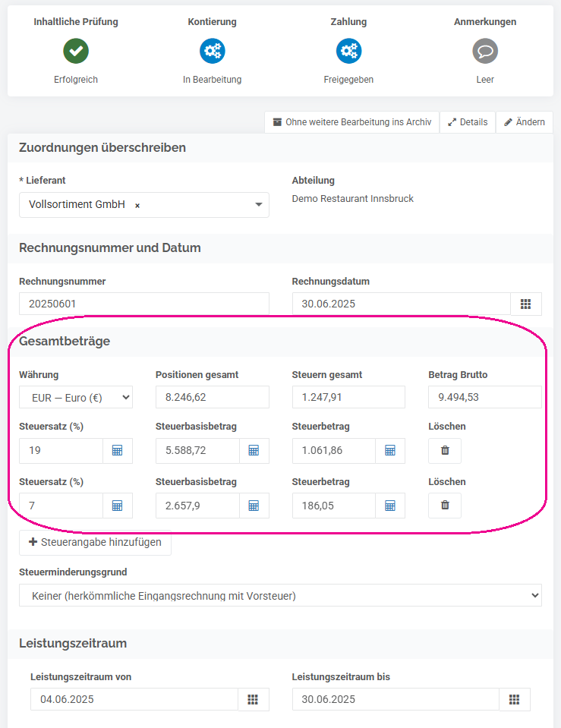
Task: Expand the Lieferant dropdown arrow
Action: (259, 205)
